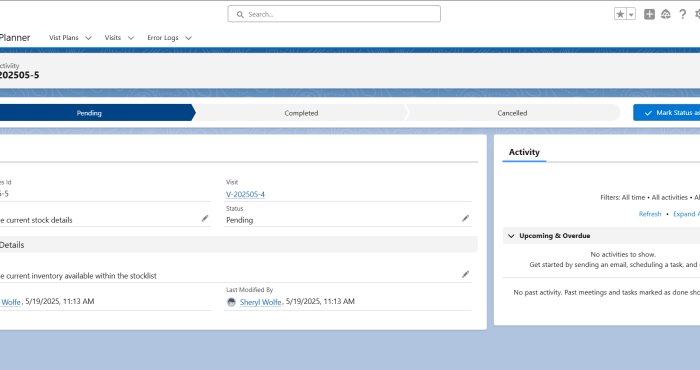This screenshot has height=370, width=700.
Task: Click the 202505-5 record title
Action: point(20,75)
